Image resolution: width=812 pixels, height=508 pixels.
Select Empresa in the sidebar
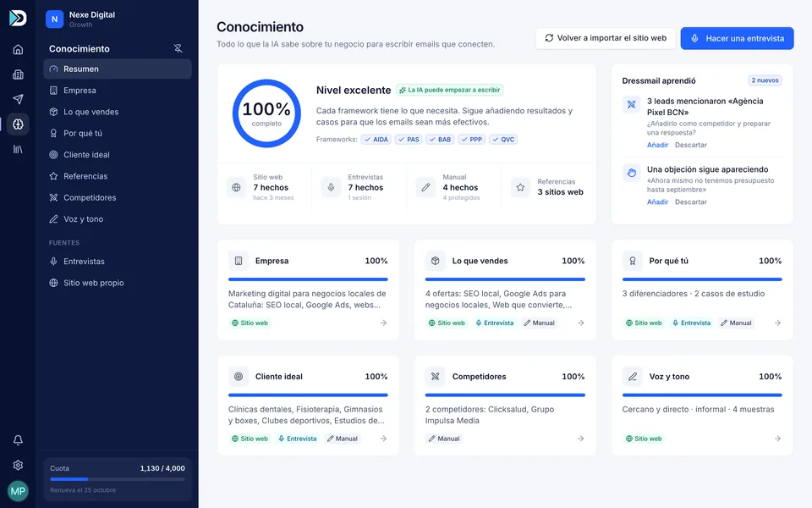118,91
